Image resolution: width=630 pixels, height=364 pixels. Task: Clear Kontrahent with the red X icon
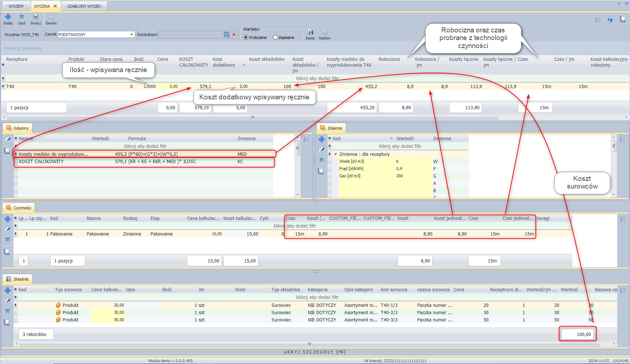click(234, 35)
